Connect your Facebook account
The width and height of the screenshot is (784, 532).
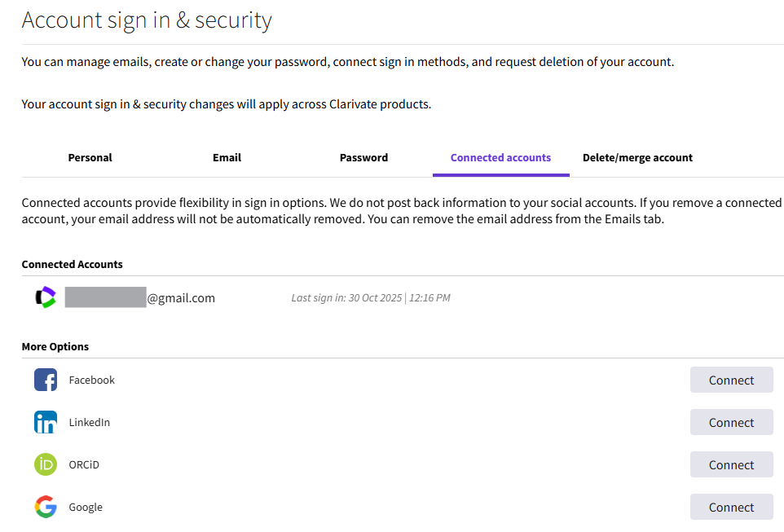731,380
